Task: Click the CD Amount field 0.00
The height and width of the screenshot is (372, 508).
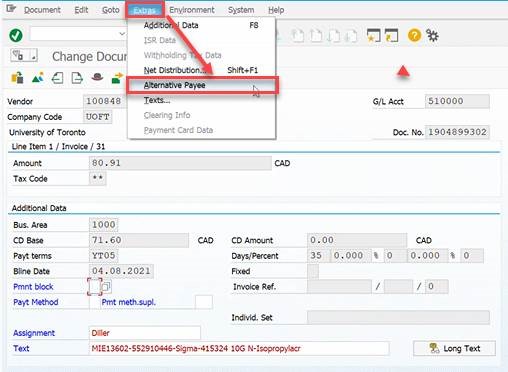Action: pos(357,240)
